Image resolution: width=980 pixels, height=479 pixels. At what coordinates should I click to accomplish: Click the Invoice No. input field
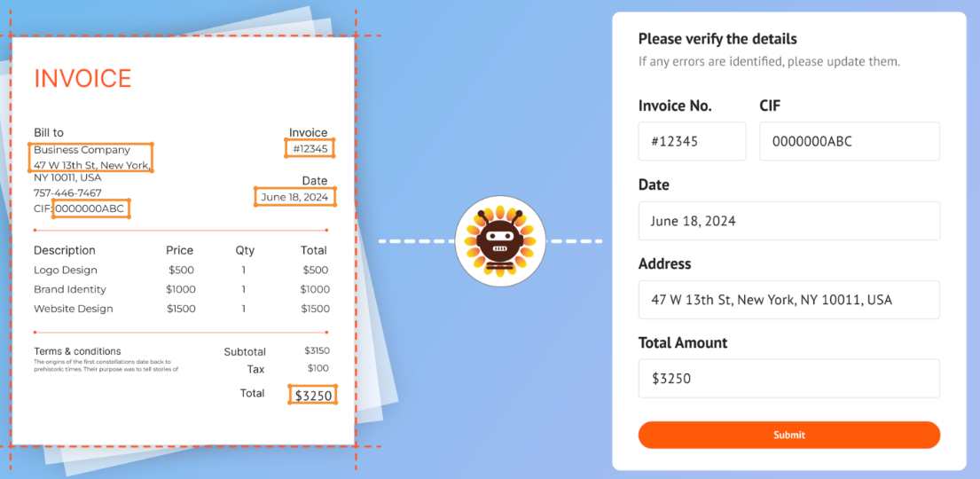point(692,141)
